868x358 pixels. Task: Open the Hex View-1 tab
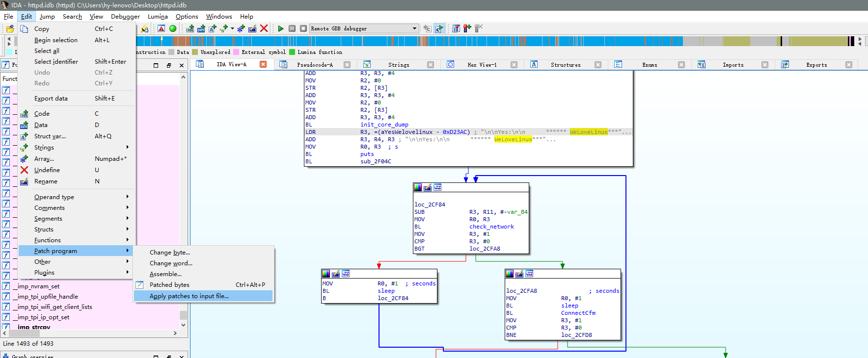[x=482, y=65]
